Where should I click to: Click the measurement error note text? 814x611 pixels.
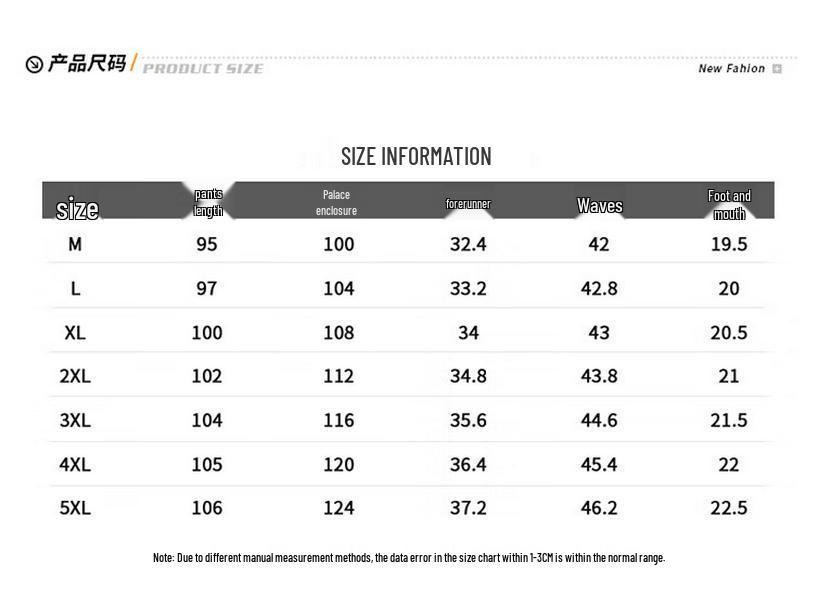(x=408, y=558)
